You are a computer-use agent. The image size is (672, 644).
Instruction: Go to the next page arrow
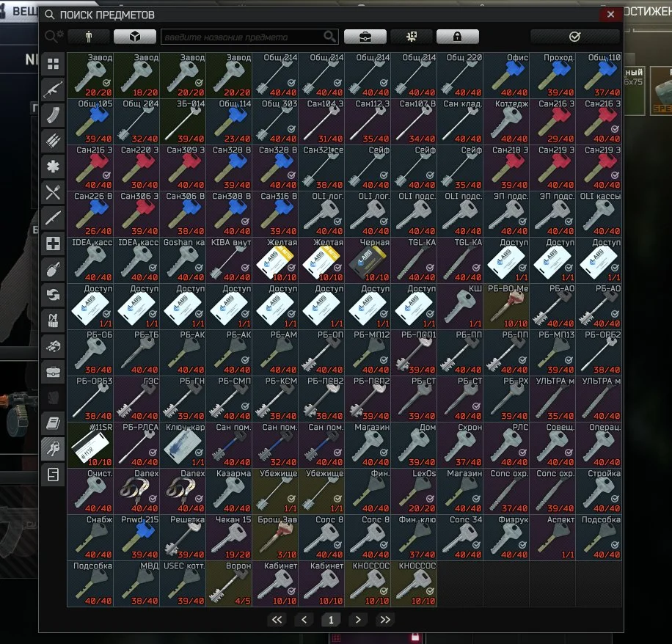[358, 620]
